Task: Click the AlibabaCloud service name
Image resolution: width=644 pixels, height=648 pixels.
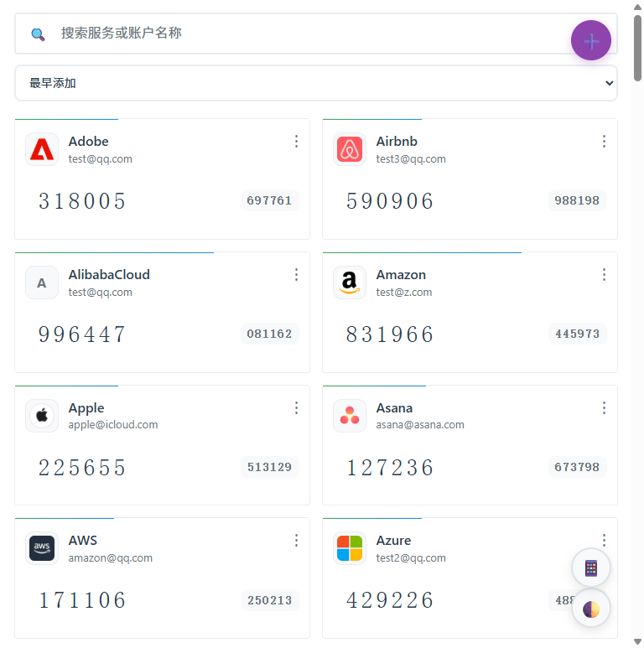Action: click(109, 274)
